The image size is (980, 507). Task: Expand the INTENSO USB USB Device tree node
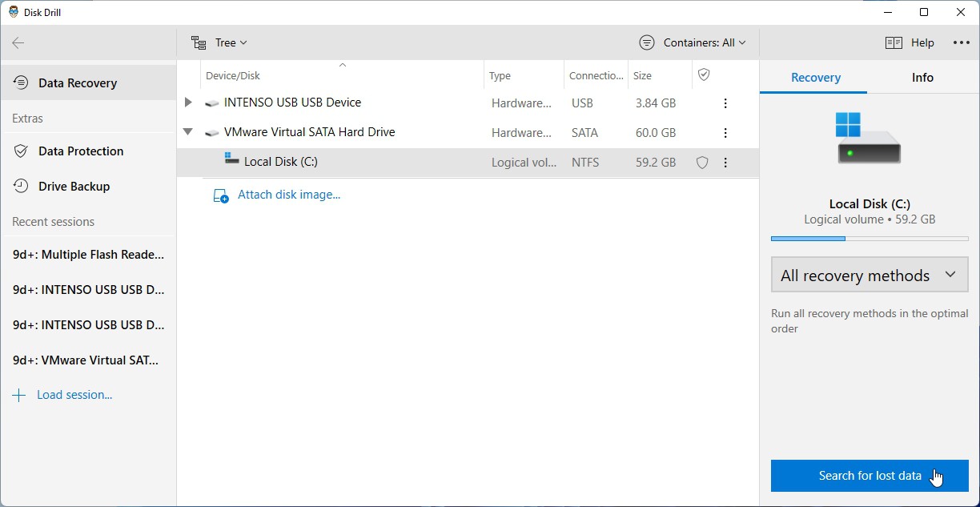[x=188, y=103]
